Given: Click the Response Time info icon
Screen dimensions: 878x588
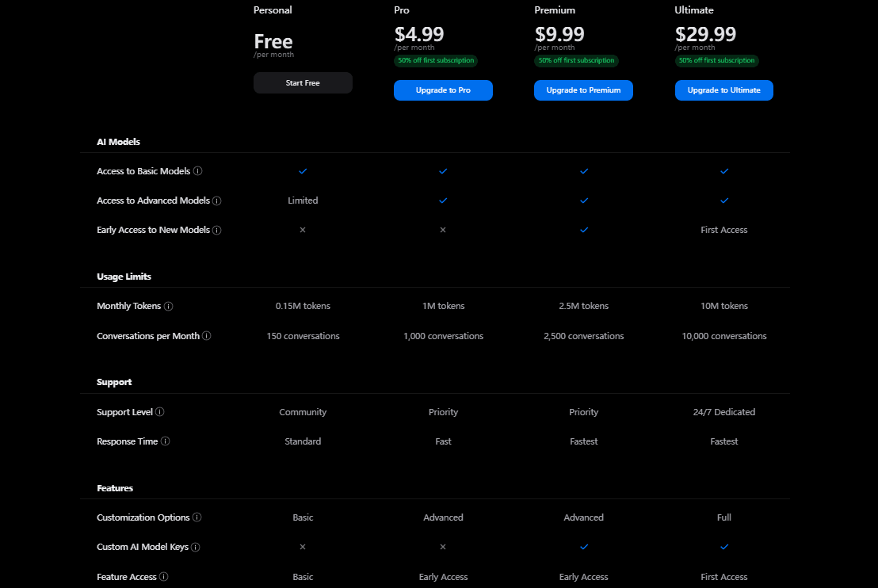Looking at the screenshot, I should click(x=166, y=441).
